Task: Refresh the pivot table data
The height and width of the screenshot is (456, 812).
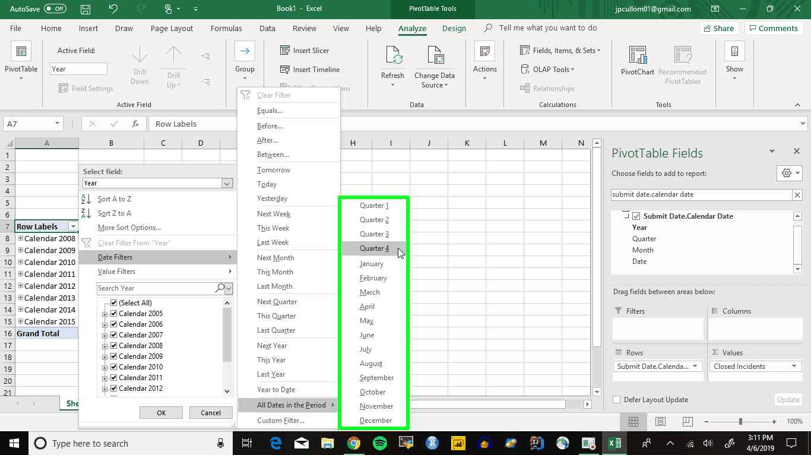Action: point(393,65)
